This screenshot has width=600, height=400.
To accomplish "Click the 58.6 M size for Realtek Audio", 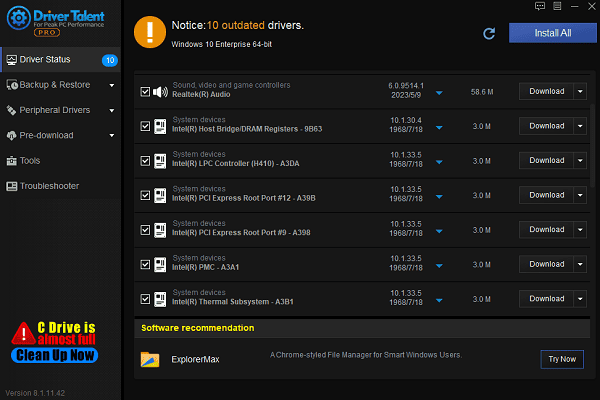I will [x=482, y=92].
